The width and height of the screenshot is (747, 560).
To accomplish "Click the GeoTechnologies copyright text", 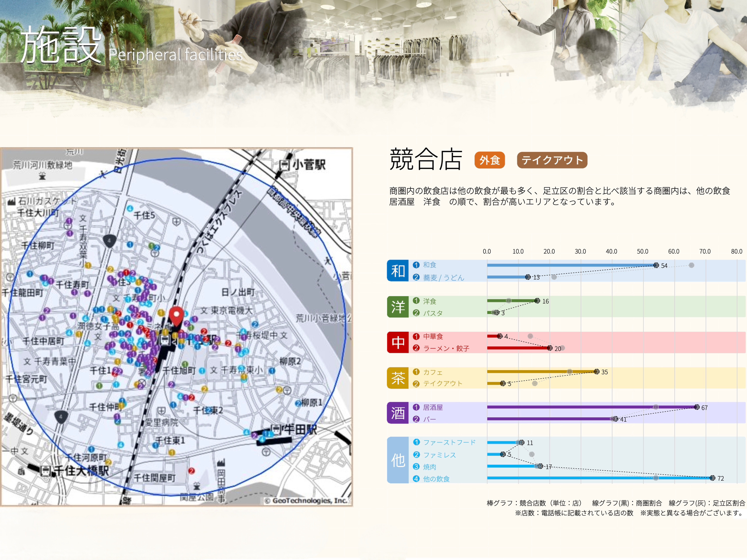I will tap(306, 501).
